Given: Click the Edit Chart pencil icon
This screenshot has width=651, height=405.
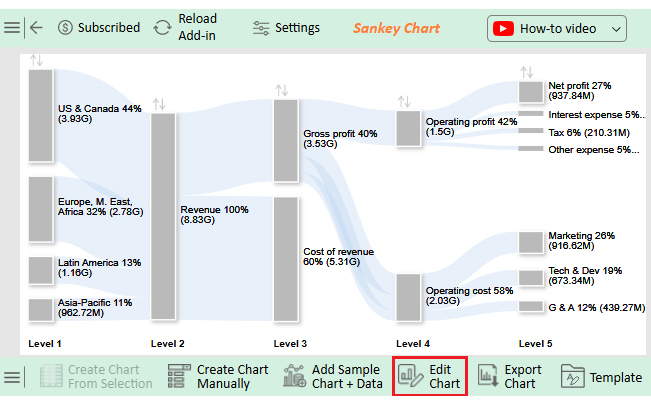Looking at the screenshot, I should tap(410, 376).
